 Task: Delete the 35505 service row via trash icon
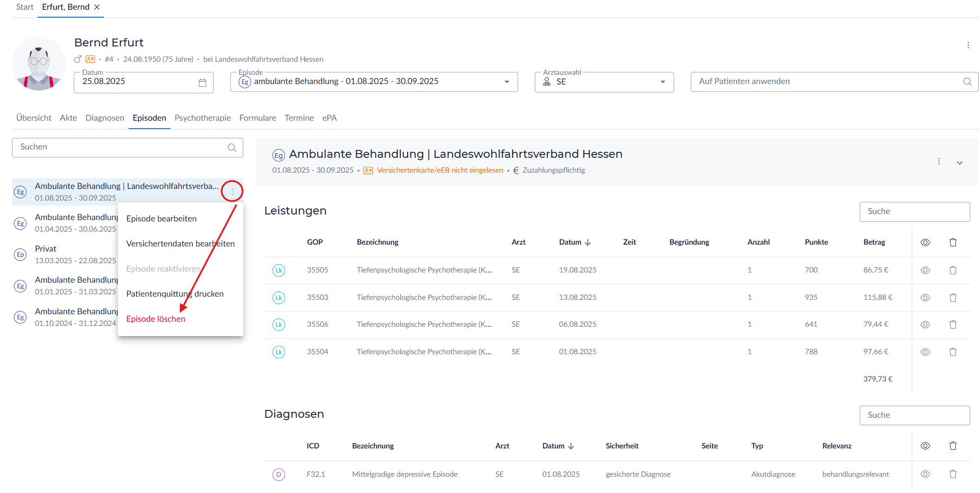(953, 270)
